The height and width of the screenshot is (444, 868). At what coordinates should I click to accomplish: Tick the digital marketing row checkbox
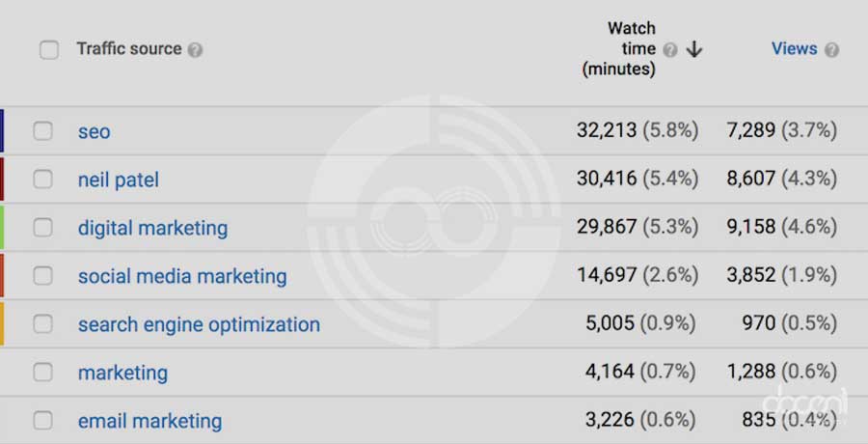43,228
